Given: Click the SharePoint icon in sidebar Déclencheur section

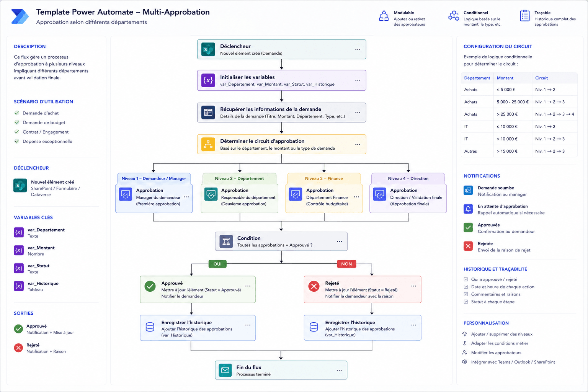Looking at the screenshot, I should pos(20,185).
